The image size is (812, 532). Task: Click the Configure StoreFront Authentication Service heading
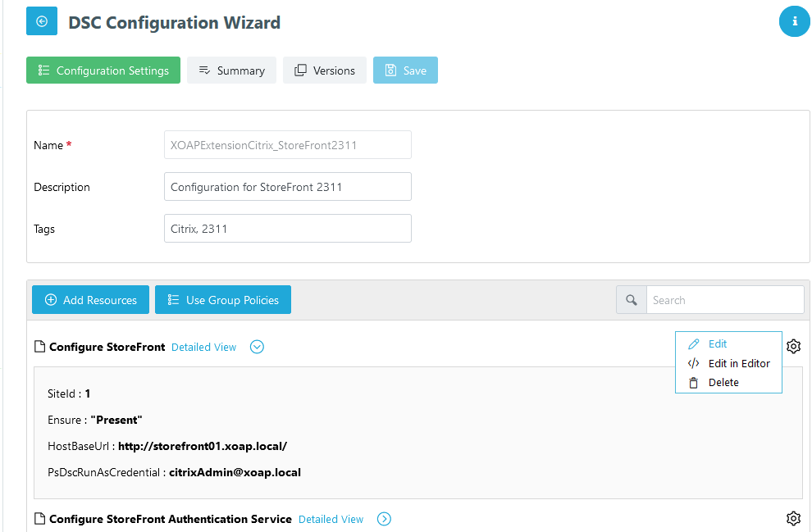[x=171, y=519]
